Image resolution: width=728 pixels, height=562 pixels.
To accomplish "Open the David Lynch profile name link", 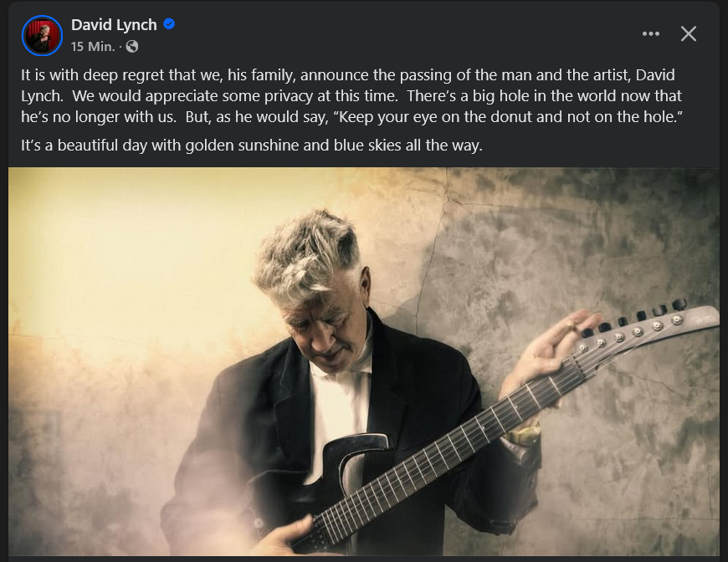I will tap(114, 24).
